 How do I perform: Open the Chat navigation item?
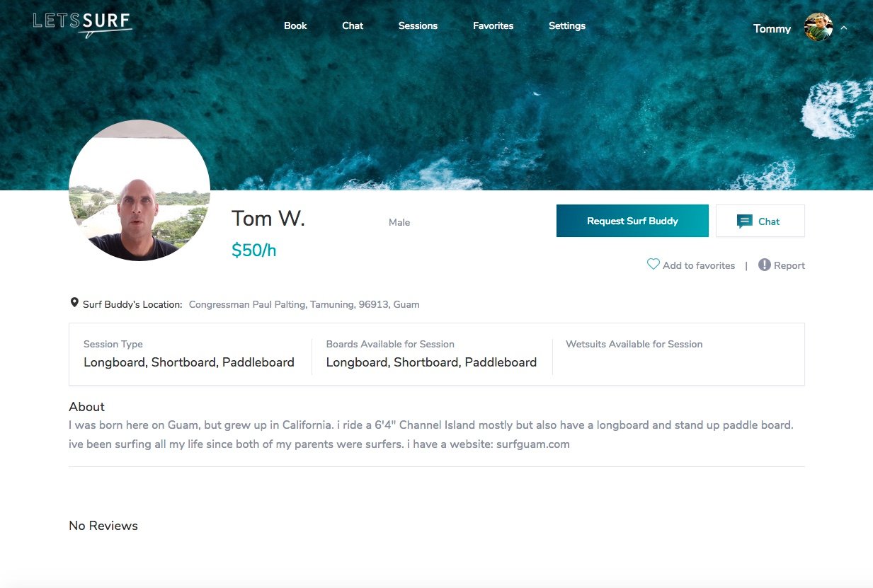(353, 25)
